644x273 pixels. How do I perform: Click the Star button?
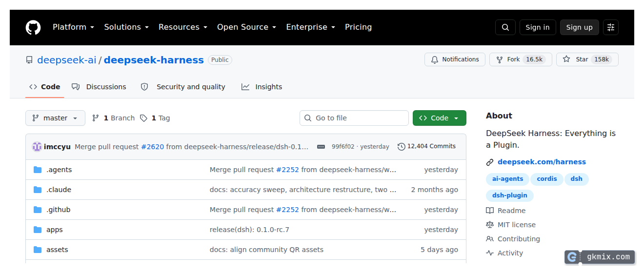[587, 59]
